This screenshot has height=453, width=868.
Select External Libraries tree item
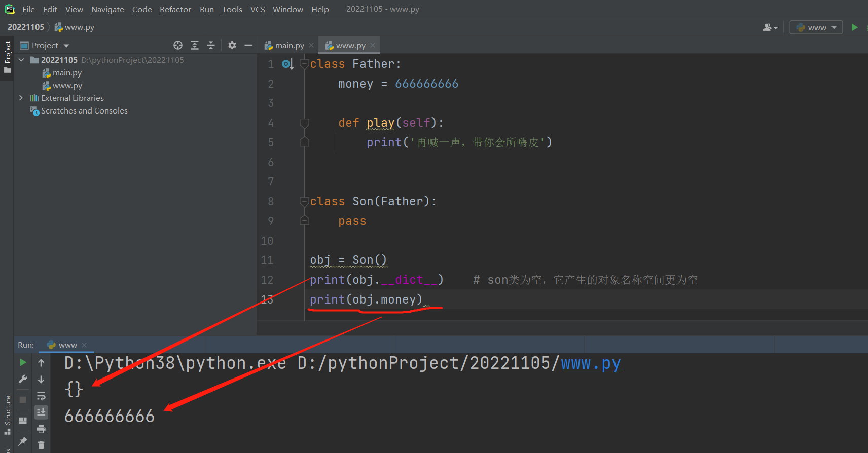(x=67, y=98)
